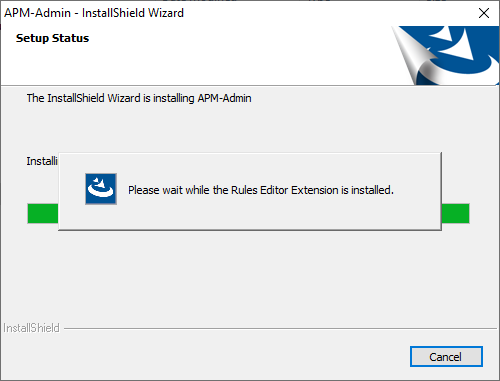Click the left green progress bar segment
Viewport: 500px width, 381px height.
click(x=43, y=214)
